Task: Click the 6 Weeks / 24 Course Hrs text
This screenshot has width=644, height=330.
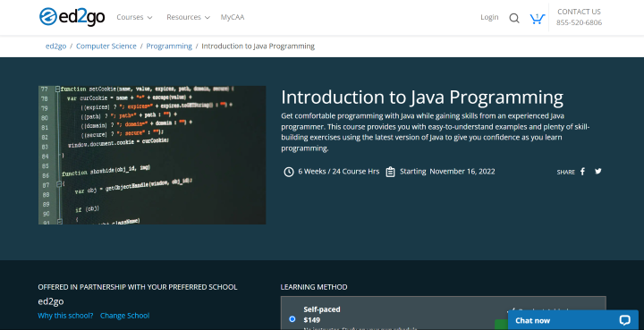Action: (339, 172)
